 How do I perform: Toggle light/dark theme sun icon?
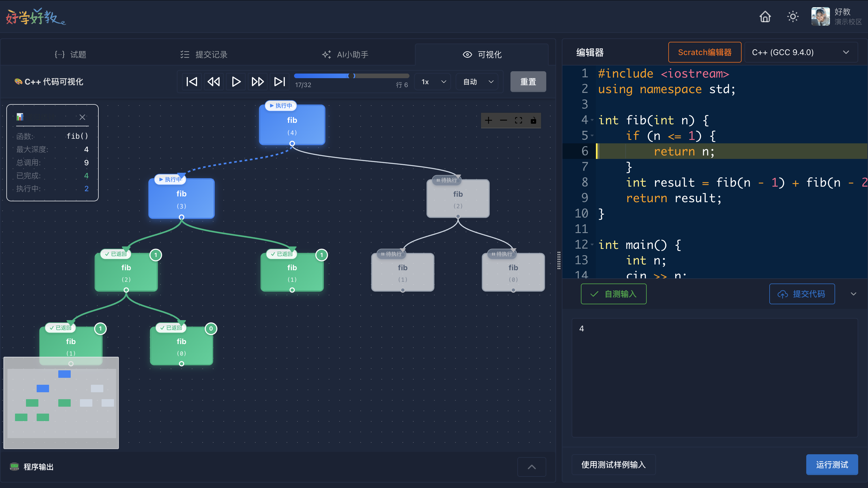tap(793, 16)
